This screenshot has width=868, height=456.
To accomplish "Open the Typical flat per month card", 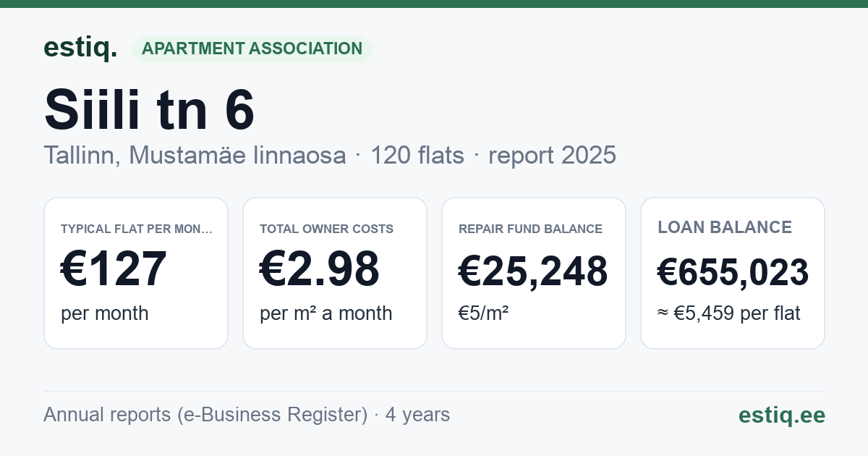I will tap(136, 273).
